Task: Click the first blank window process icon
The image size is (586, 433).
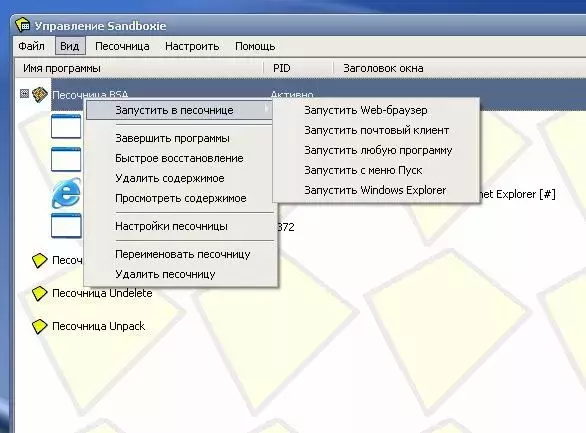Action: pyautogui.click(x=66, y=126)
